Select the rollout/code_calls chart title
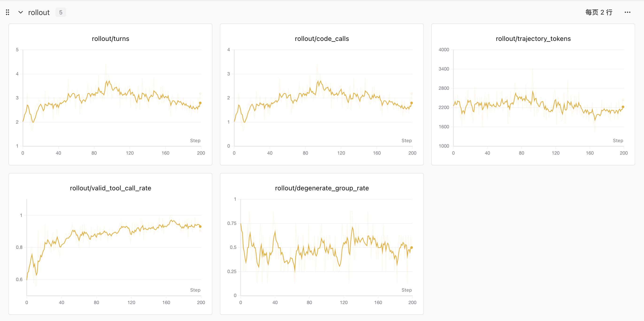The image size is (644, 321). [x=322, y=39]
